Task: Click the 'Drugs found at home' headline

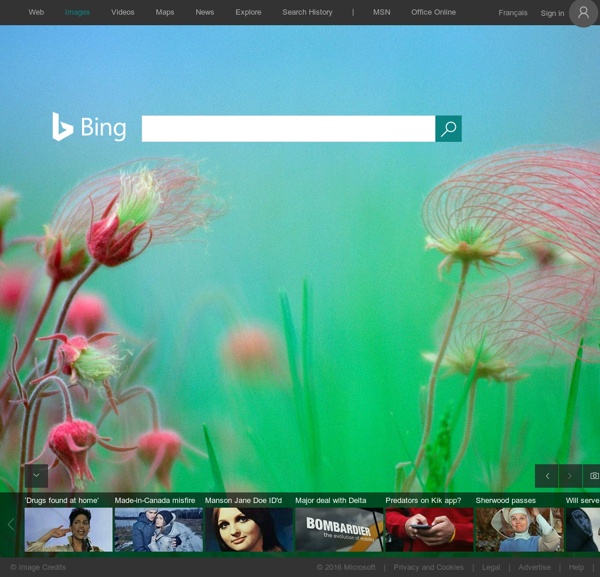Action: point(62,500)
